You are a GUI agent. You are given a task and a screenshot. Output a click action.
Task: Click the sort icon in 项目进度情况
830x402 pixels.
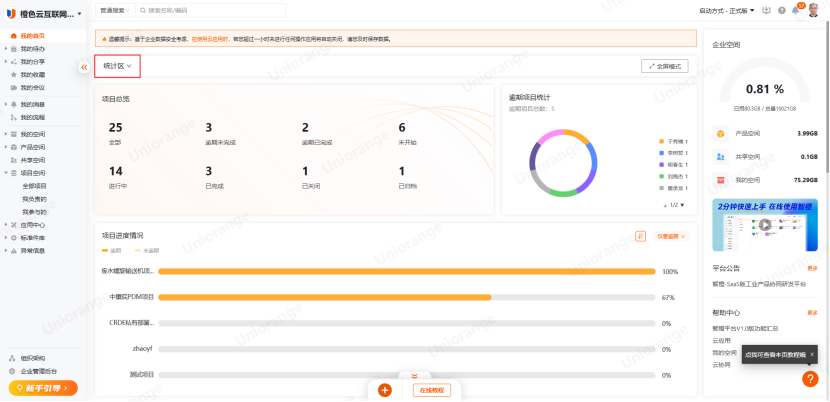click(641, 236)
